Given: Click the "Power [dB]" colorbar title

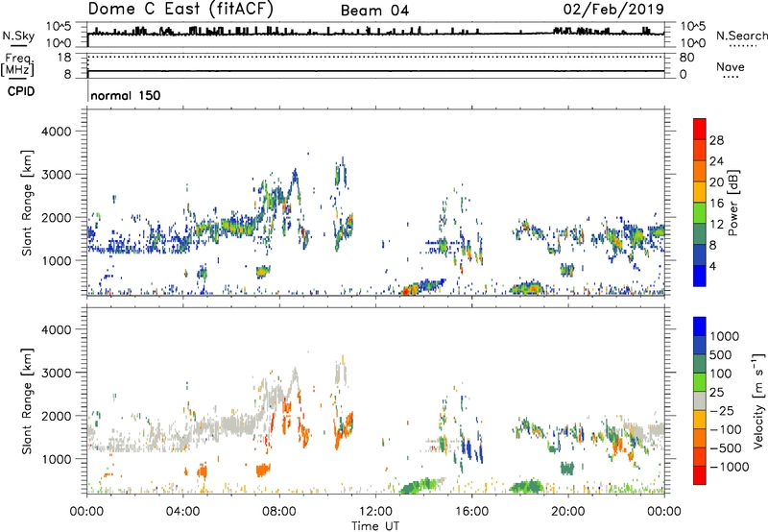Looking at the screenshot, I should pos(732,203).
